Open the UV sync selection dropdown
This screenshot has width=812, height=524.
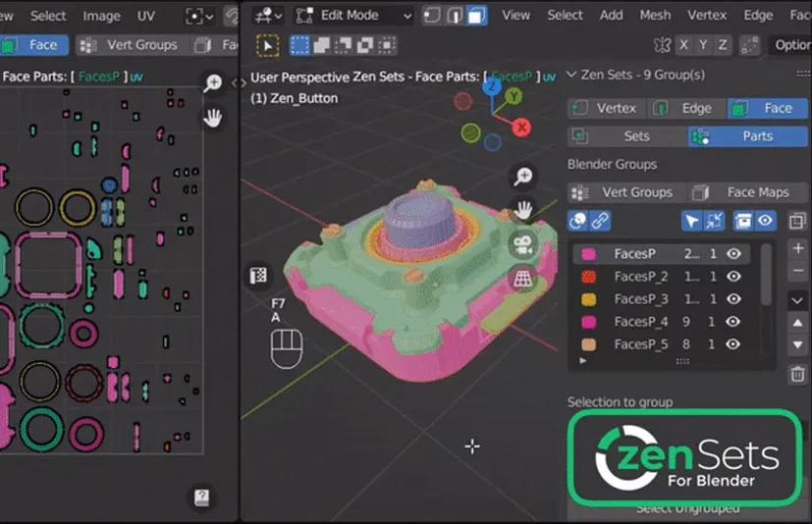click(199, 16)
